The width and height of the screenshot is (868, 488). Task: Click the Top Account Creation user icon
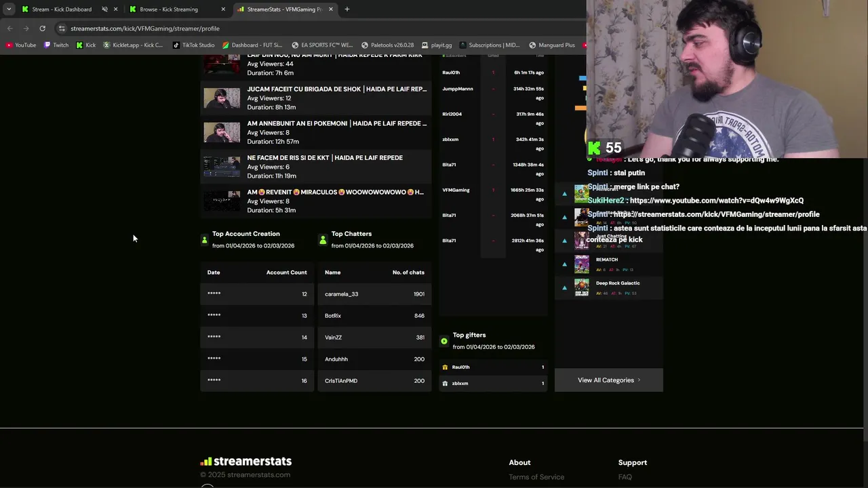pyautogui.click(x=204, y=240)
